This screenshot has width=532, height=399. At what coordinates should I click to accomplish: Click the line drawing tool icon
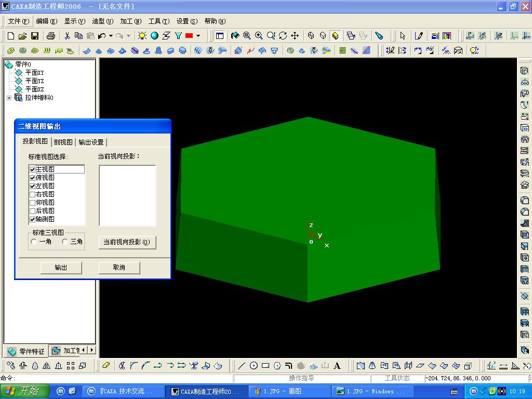[242, 365]
